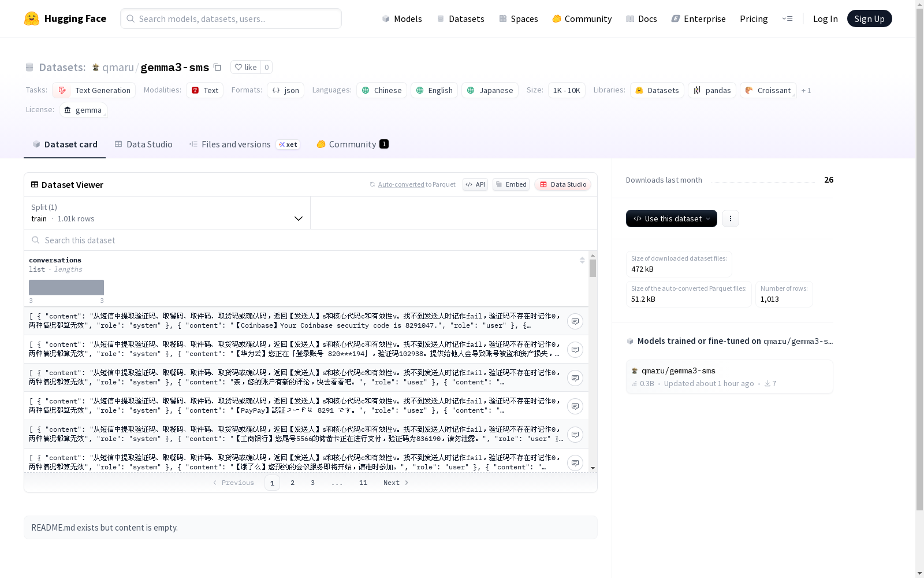Focus the Search models, datasets, users field
The height and width of the screenshot is (578, 924).
click(x=231, y=18)
